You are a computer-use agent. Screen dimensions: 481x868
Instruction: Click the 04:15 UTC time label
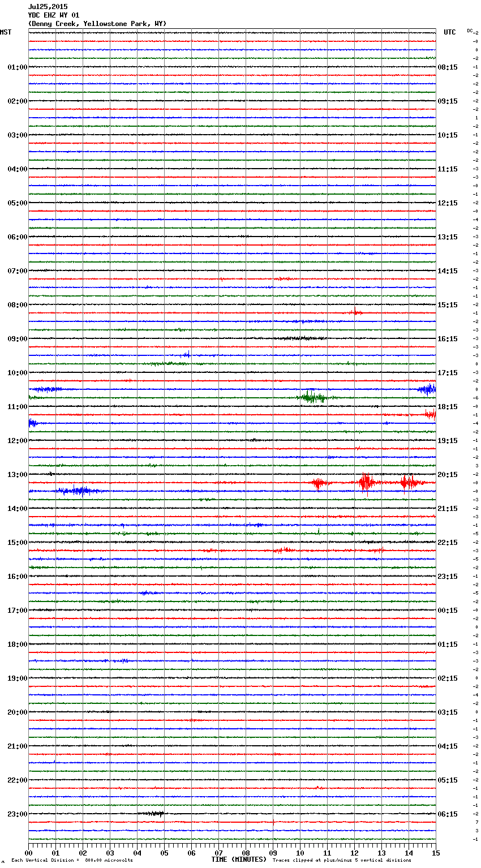448,746
